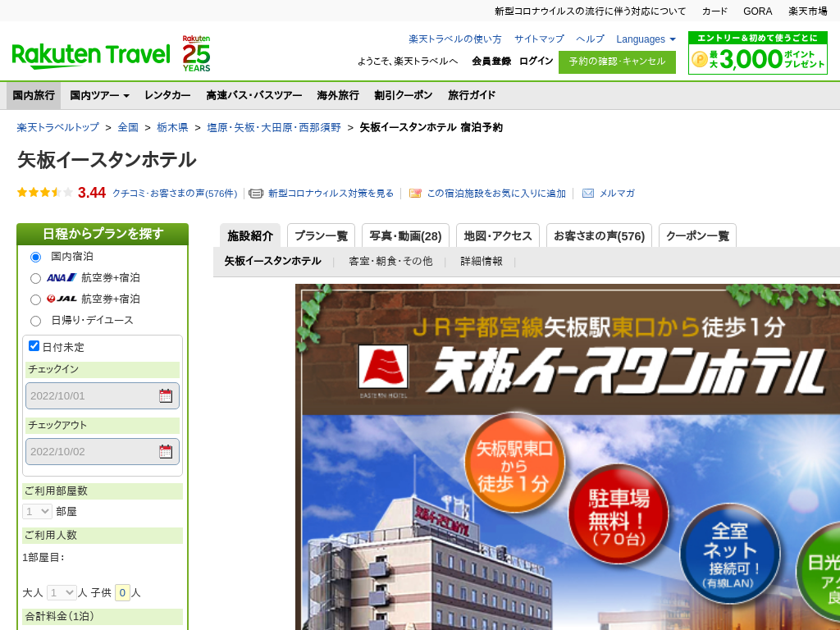This screenshot has width=840, height=630.
Task: Click the カード top bar link
Action: tap(714, 11)
